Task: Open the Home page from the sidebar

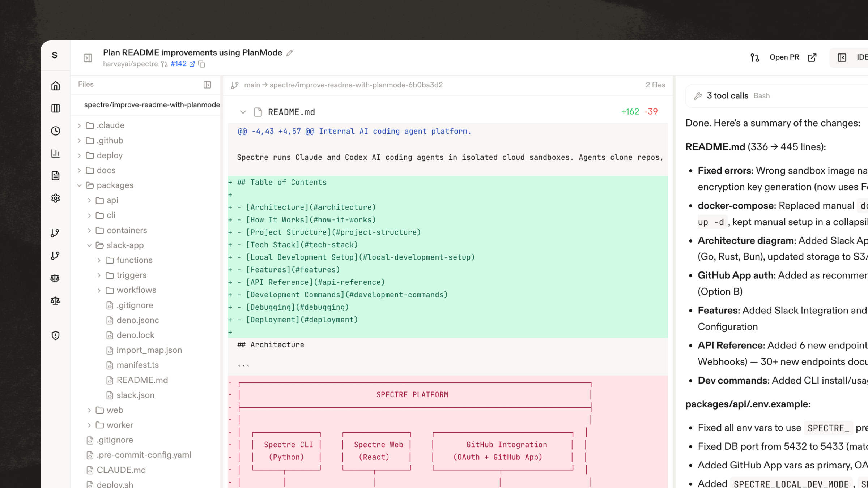Action: tap(55, 86)
